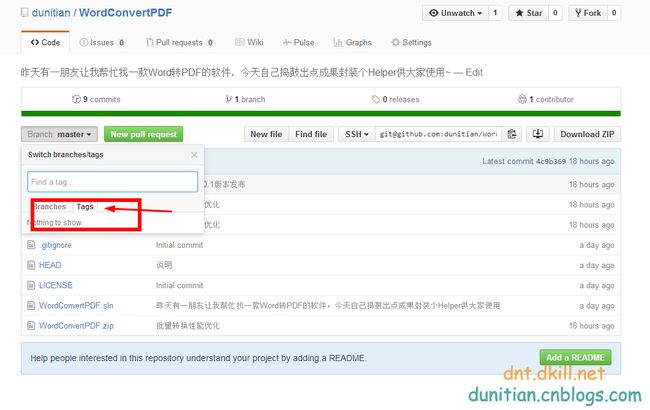View the 1 contributor page
The width and height of the screenshot is (650, 410).
(546, 99)
